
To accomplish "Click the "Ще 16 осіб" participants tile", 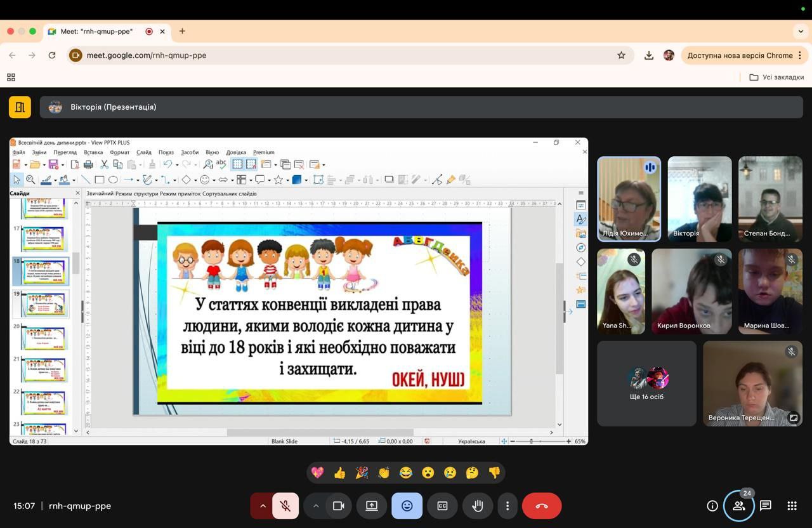I will click(646, 383).
